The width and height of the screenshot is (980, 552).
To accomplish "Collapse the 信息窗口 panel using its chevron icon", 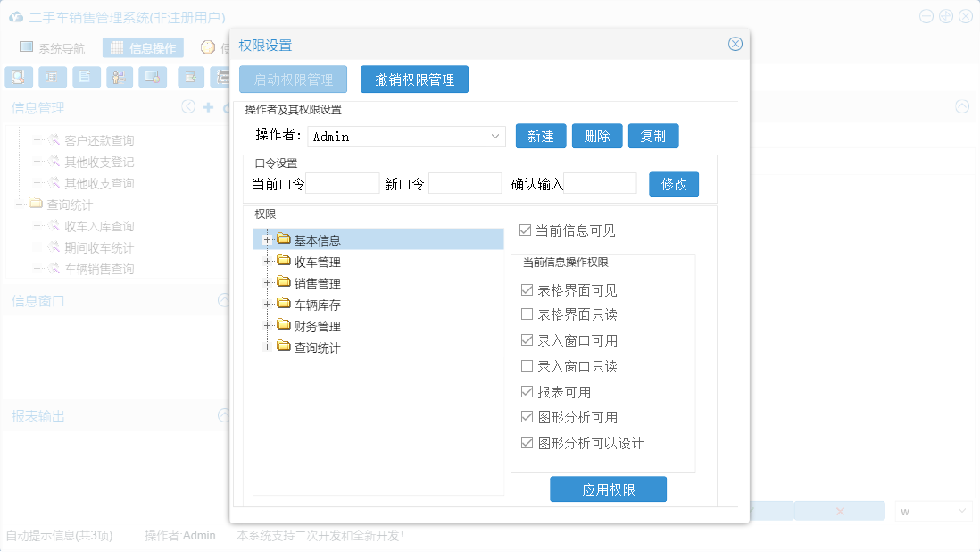I will [x=224, y=301].
